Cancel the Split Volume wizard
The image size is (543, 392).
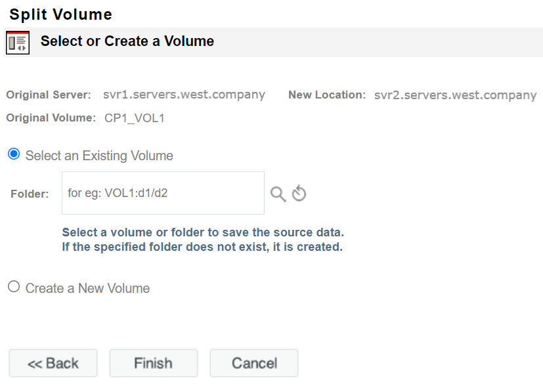tap(254, 363)
